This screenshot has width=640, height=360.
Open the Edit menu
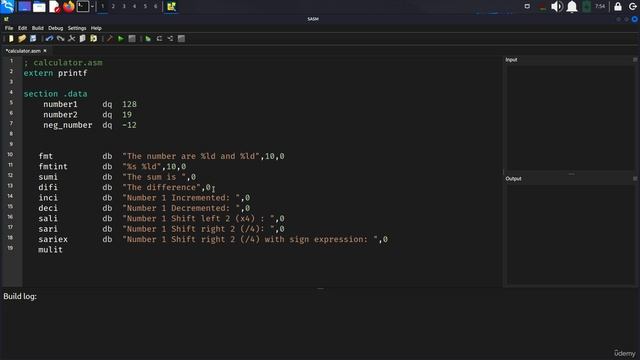coord(22,28)
